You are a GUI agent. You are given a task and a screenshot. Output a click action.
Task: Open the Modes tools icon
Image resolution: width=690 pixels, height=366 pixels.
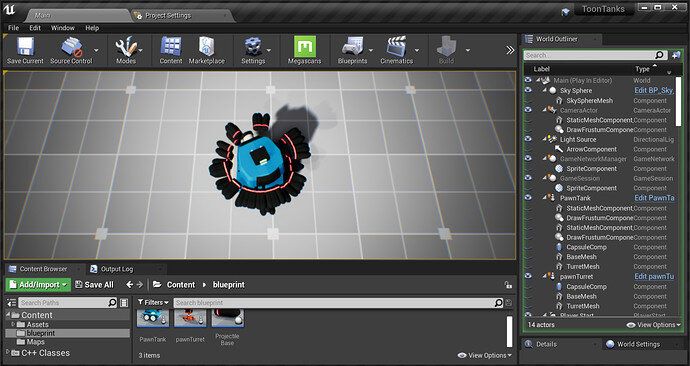coord(125,47)
